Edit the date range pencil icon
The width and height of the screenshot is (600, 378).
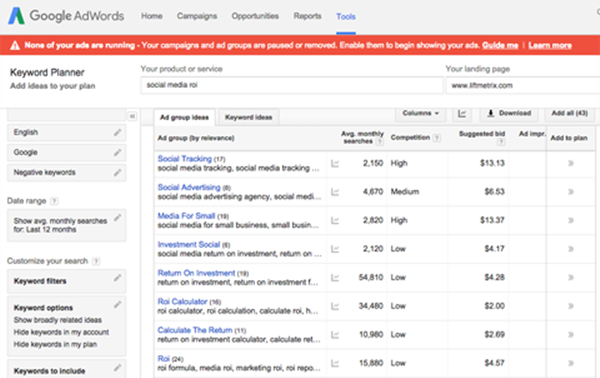[117, 218]
